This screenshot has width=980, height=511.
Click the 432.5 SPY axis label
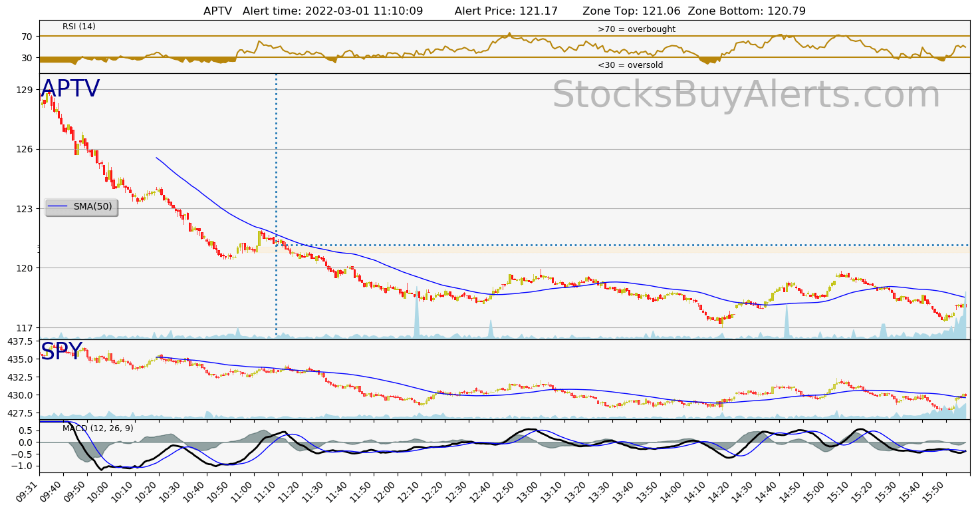21,377
